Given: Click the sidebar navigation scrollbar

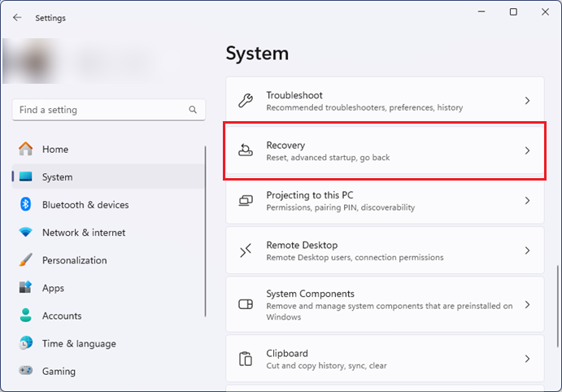Looking at the screenshot, I should [206, 231].
